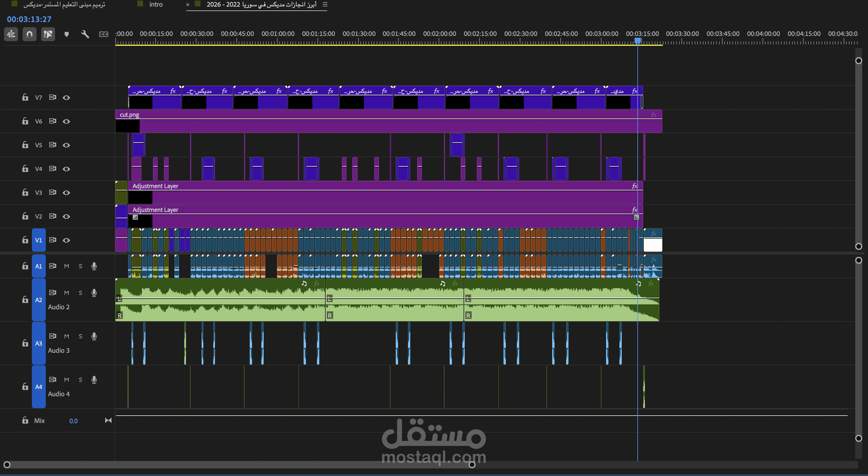Toggle lock on the Mix track
This screenshot has width=868, height=476.
pyautogui.click(x=25, y=420)
